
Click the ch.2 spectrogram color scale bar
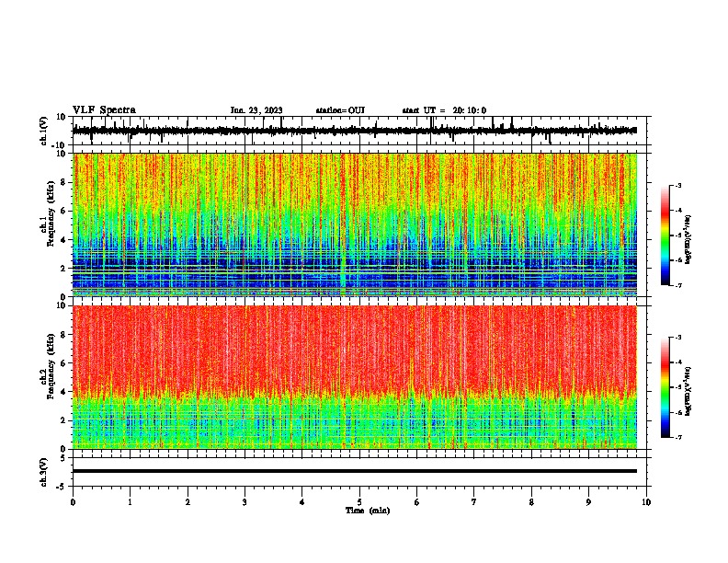pyautogui.click(x=665, y=387)
